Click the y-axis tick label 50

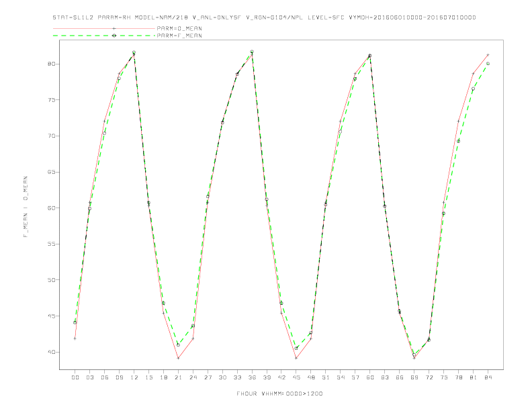52,280
